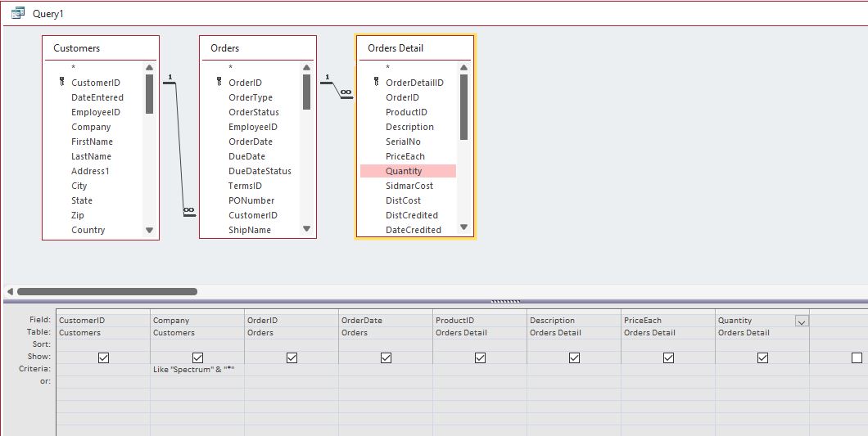Image resolution: width=868 pixels, height=436 pixels.
Task: Click scroll-down arrow in Orders table list
Action: coord(306,230)
